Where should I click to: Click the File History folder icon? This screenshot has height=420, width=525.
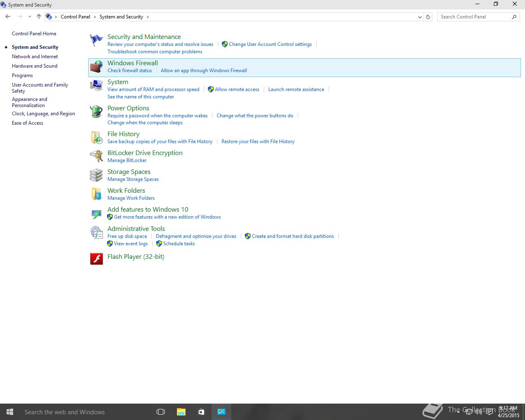coord(96,137)
